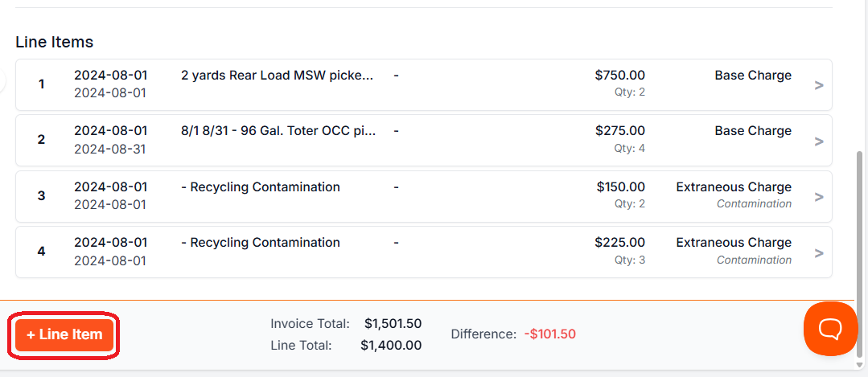
Task: Click the $225.00 line amount
Action: coord(619,243)
